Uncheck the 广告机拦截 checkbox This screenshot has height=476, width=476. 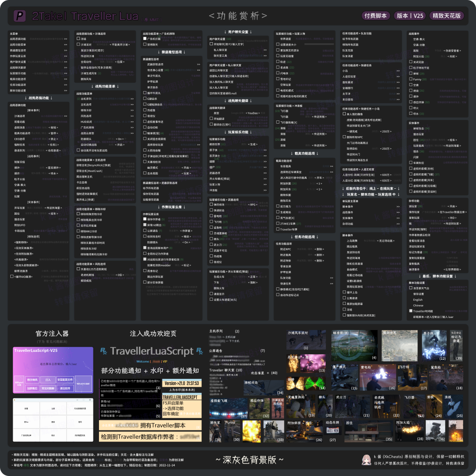pyautogui.click(x=145, y=39)
